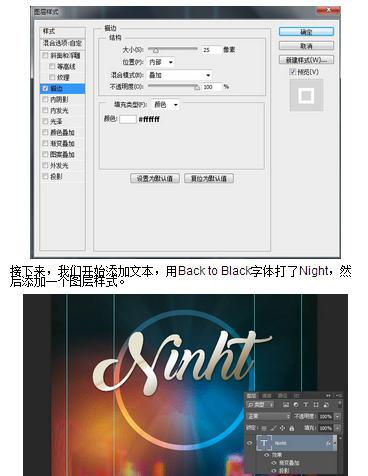This screenshot has height=476, width=368.
Task: Select the 样式 styles entry
Action: (62, 31)
